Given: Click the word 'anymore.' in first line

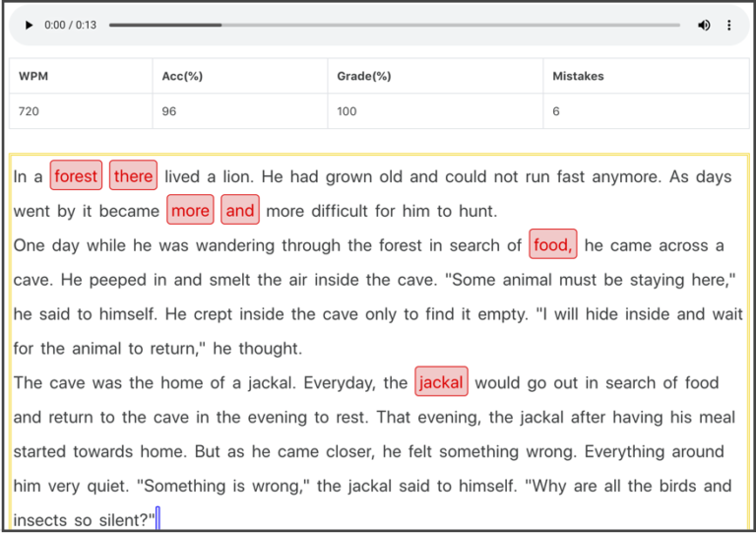Looking at the screenshot, I should pos(627,177).
